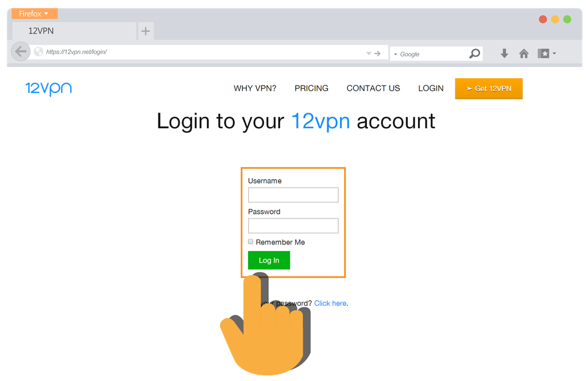Click the globe site identity icon
The image size is (588, 381).
pos(38,51)
